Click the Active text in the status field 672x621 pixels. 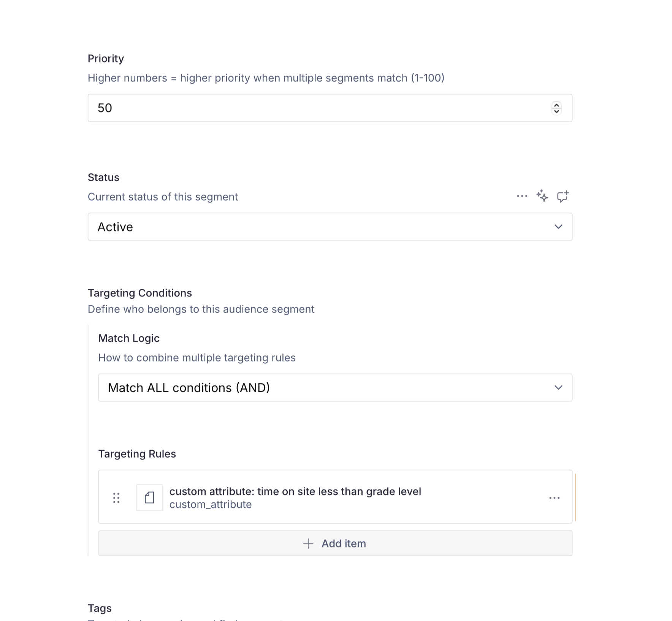[115, 227]
